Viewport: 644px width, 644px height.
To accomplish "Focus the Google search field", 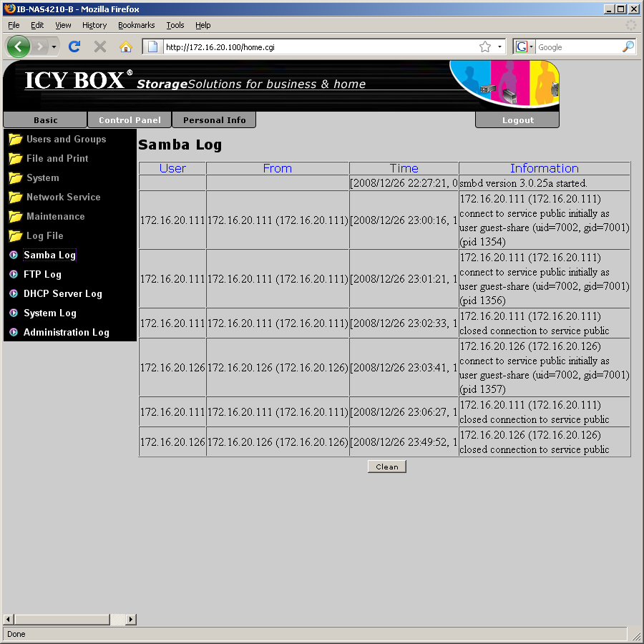I will click(x=578, y=47).
